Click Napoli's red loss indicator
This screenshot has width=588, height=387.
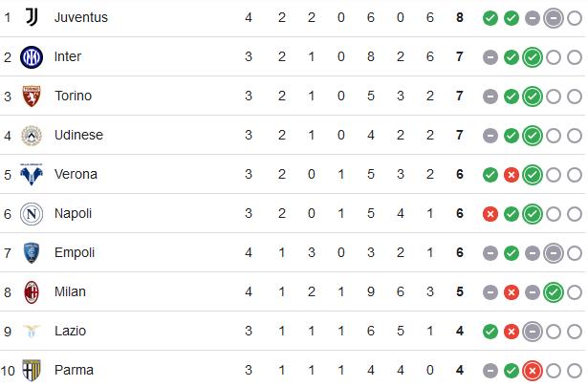(490, 214)
